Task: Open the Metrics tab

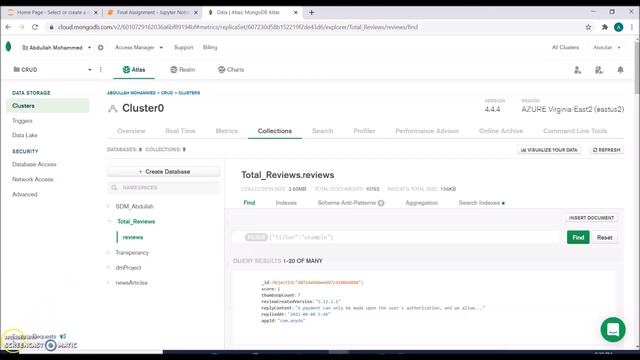Action: 227,131
